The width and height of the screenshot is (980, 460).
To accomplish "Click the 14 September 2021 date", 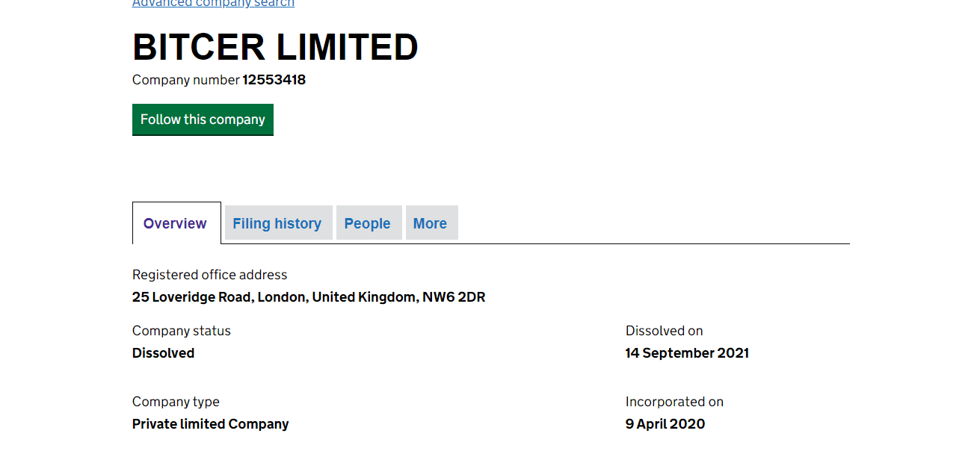I will coord(687,353).
